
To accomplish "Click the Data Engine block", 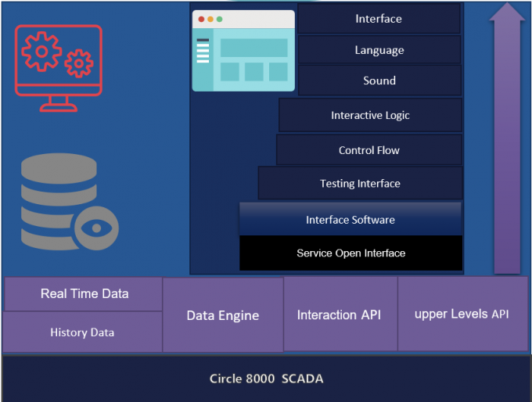I will (x=223, y=315).
